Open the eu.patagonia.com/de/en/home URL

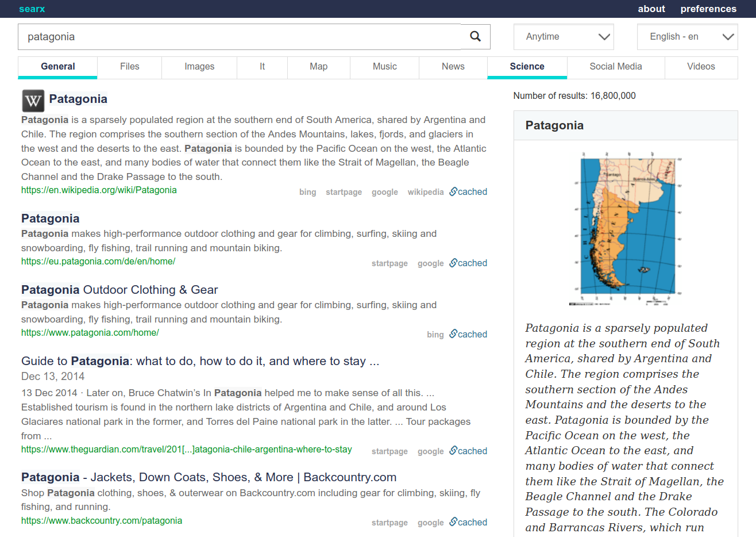pyautogui.click(x=98, y=262)
